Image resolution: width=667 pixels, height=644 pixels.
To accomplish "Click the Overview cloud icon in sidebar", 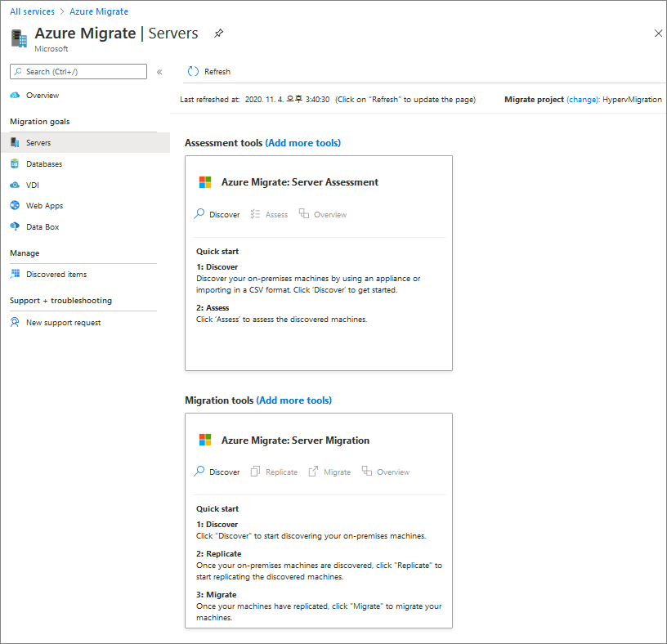I will click(15, 96).
